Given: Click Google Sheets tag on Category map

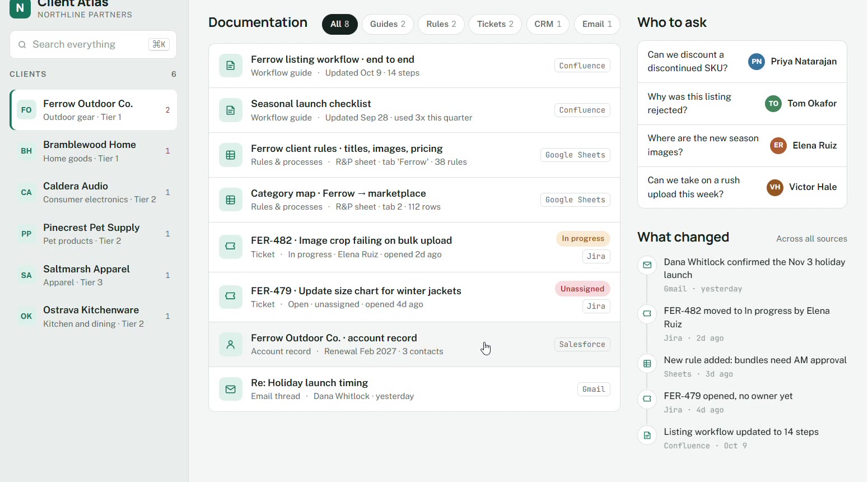Looking at the screenshot, I should coord(576,200).
